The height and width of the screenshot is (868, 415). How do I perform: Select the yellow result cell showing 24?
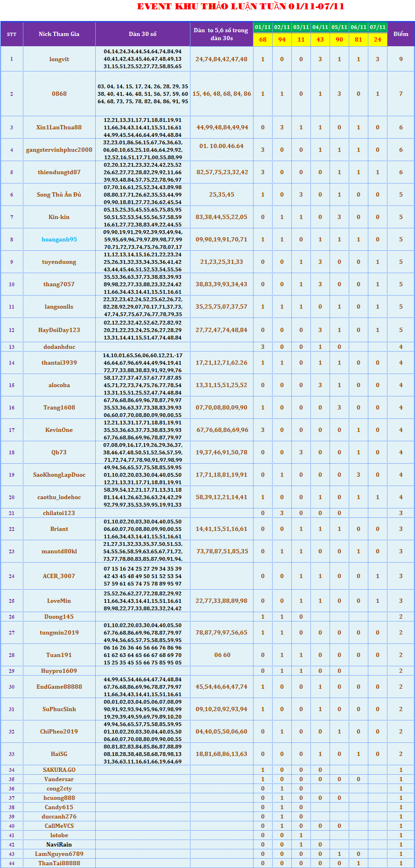[x=377, y=40]
